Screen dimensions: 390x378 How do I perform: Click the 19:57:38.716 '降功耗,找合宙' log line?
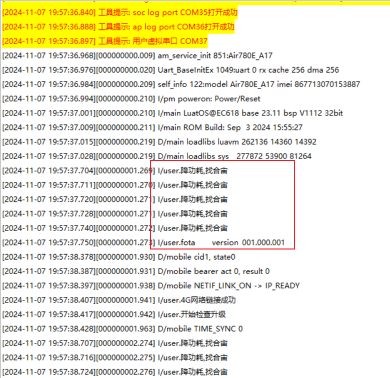coord(115,357)
